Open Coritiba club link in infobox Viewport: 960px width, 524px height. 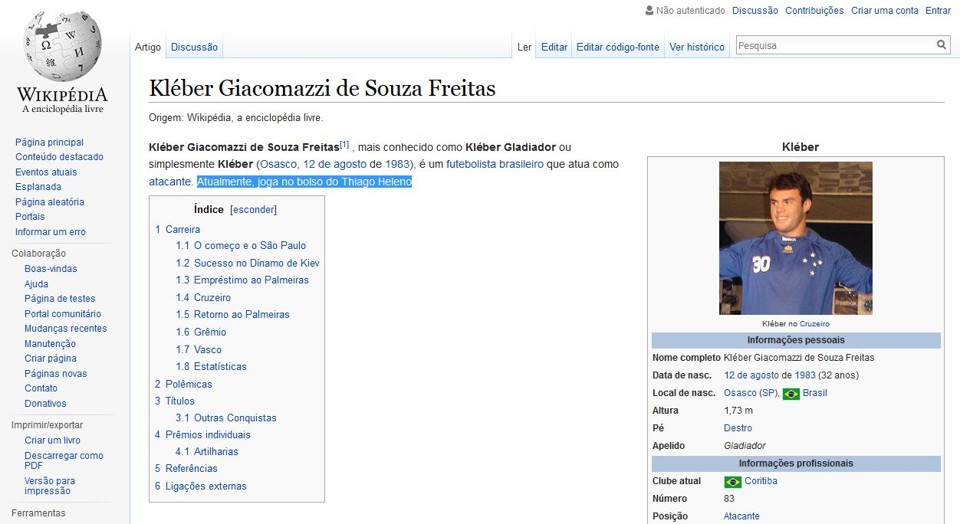761,481
